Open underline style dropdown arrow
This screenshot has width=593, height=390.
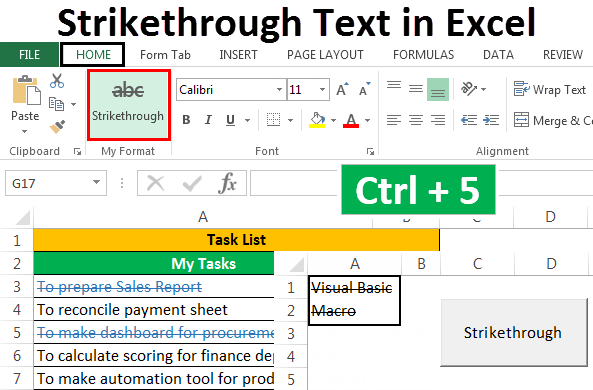click(x=247, y=121)
